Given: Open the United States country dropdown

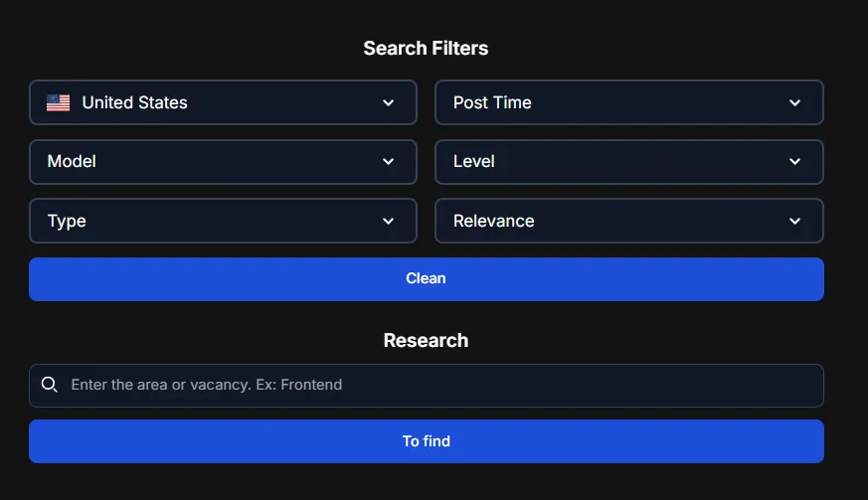Looking at the screenshot, I should [x=223, y=102].
